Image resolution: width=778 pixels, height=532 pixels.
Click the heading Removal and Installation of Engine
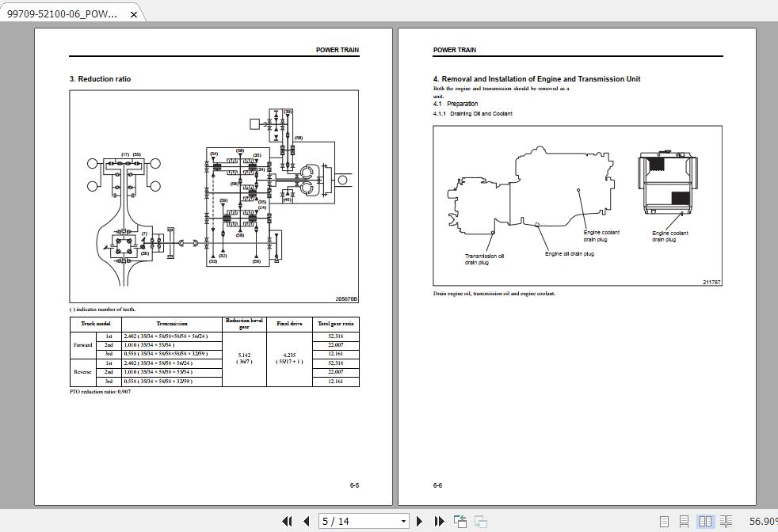click(536, 79)
